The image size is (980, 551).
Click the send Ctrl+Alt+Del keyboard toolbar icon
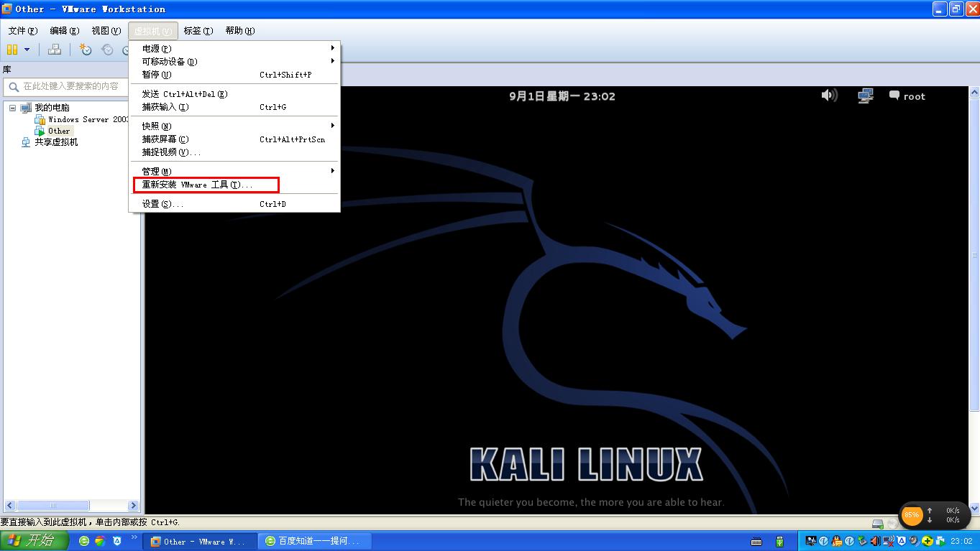point(54,50)
